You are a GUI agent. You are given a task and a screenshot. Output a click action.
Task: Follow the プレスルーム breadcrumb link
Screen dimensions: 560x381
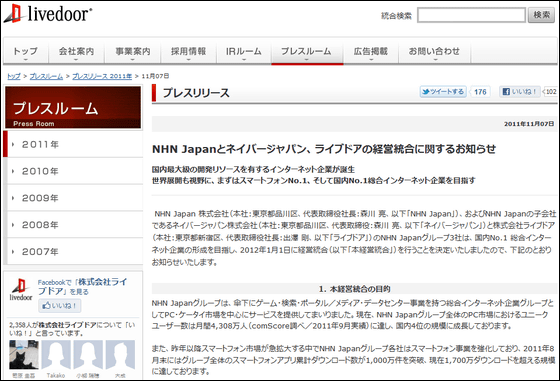[x=46, y=76]
